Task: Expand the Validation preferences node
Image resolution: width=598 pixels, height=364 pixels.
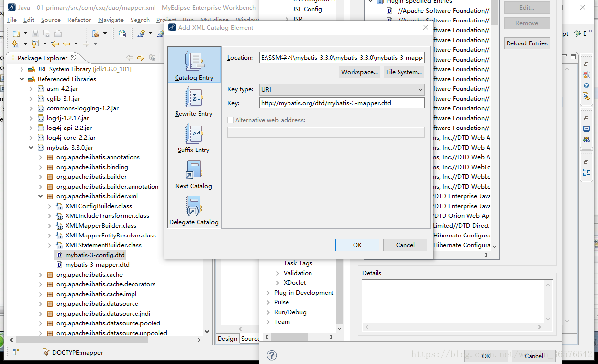Action: coord(278,273)
